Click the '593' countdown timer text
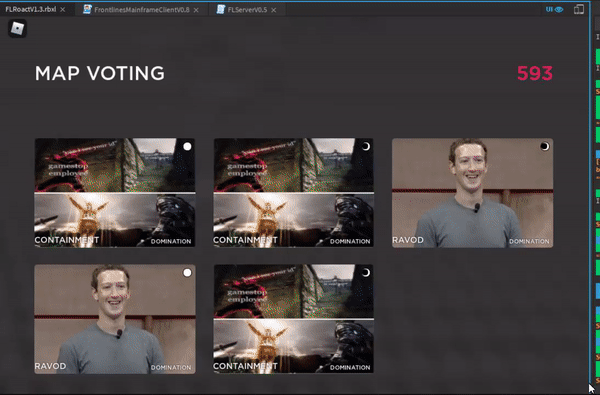The image size is (600, 395). point(535,73)
